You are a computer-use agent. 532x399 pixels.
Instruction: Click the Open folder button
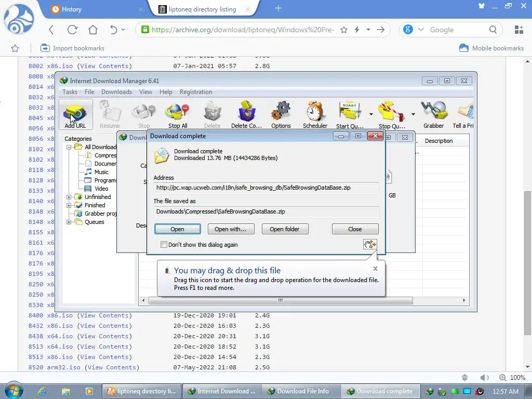click(x=285, y=229)
